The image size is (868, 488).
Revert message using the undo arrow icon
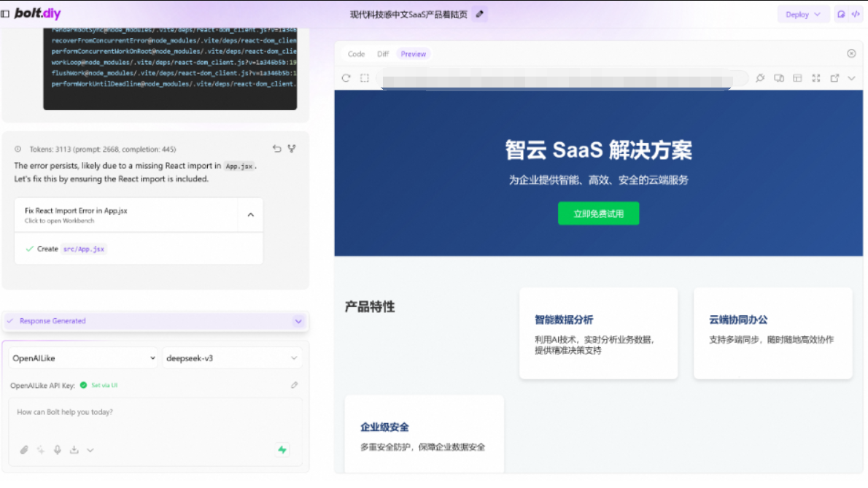[x=276, y=148]
